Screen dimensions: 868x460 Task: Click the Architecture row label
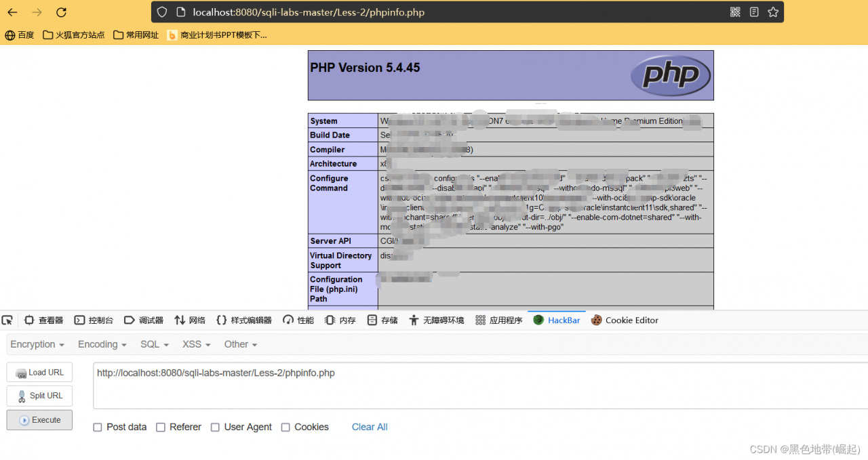(x=333, y=164)
